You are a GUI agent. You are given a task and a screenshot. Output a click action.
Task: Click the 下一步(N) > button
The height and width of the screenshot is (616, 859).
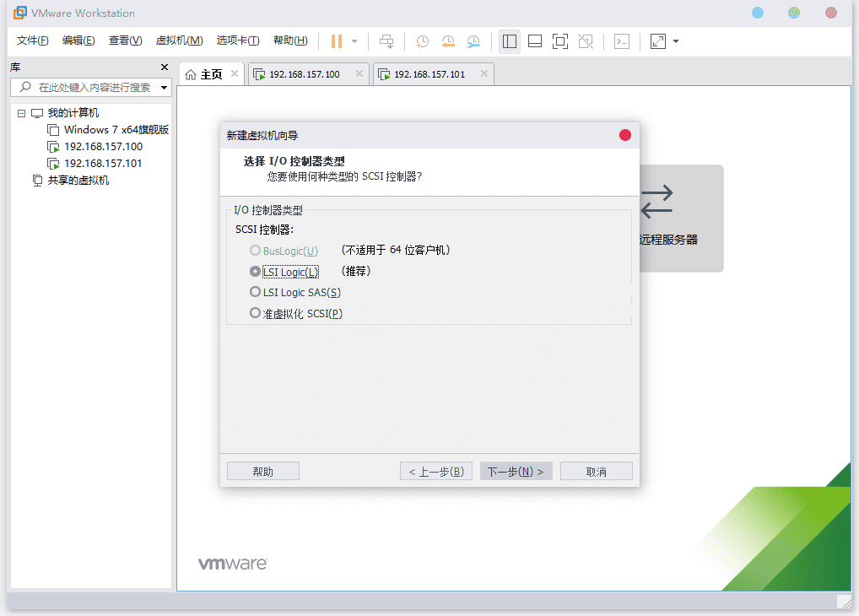point(516,472)
